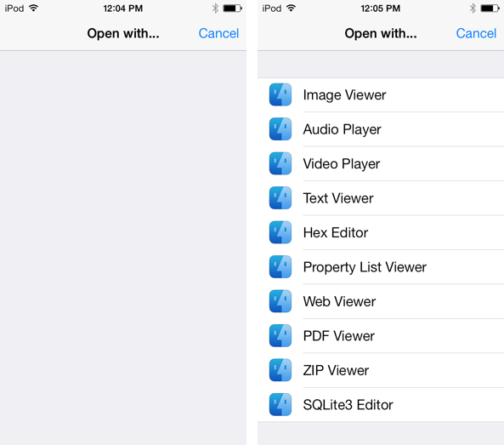Screen dimensions: 504x445
Task: Tap the Bluetooth icon in the 12:05 status bar
Action: pos(473,8)
